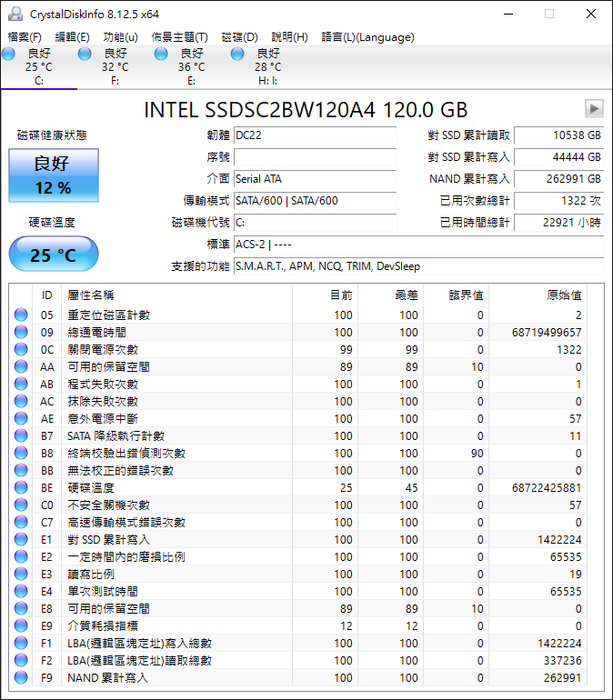Click the status orb in row AC

[21, 401]
